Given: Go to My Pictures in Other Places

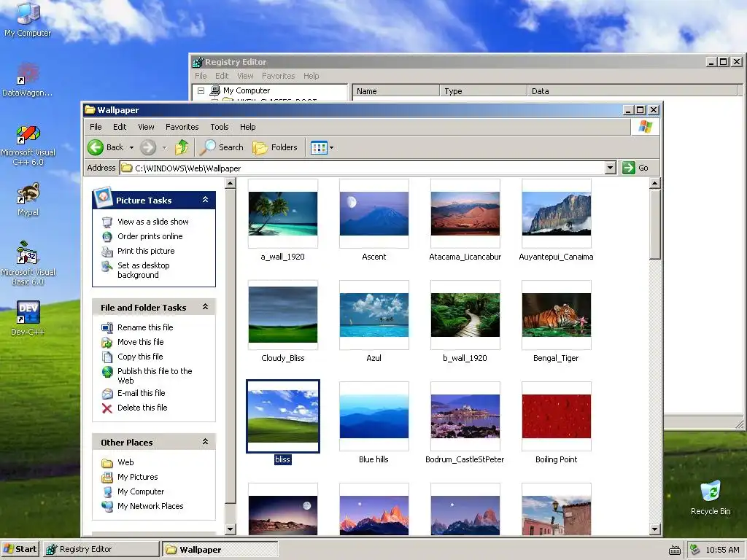Looking at the screenshot, I should [x=137, y=477].
